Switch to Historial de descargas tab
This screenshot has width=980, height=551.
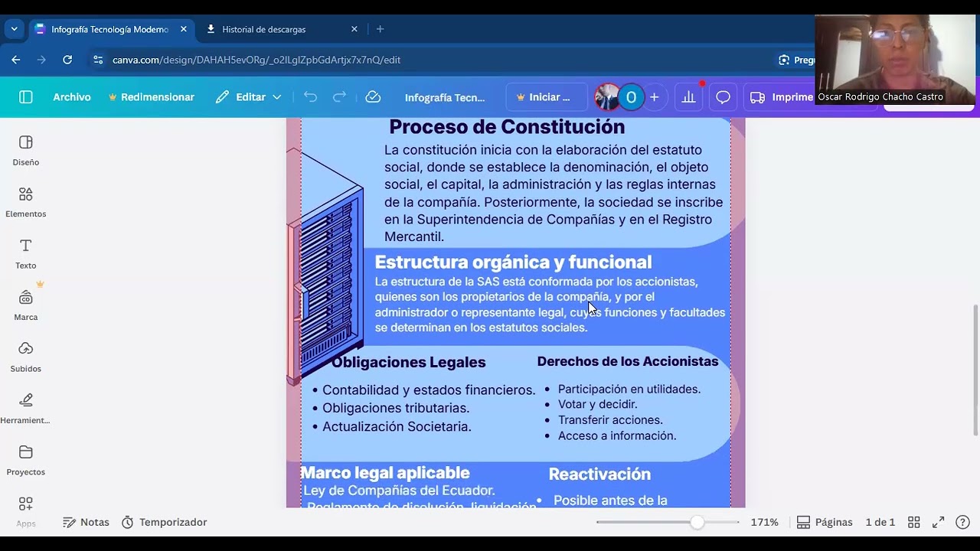click(x=263, y=29)
